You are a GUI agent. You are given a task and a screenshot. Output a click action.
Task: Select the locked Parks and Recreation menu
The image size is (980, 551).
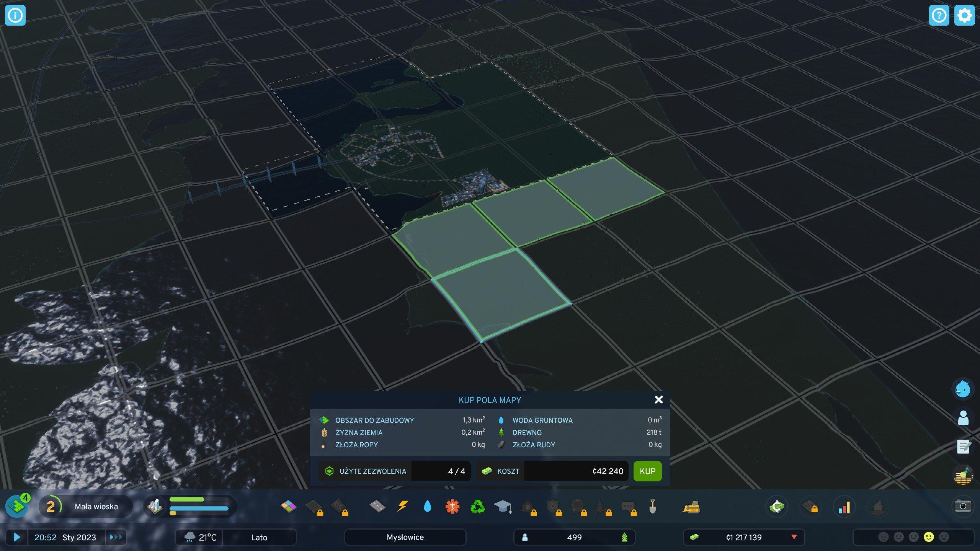coord(603,507)
